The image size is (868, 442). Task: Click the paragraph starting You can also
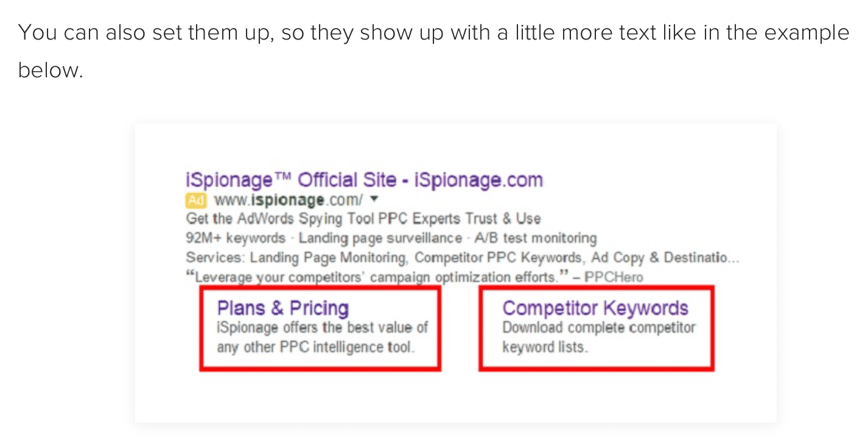pyautogui.click(x=433, y=51)
